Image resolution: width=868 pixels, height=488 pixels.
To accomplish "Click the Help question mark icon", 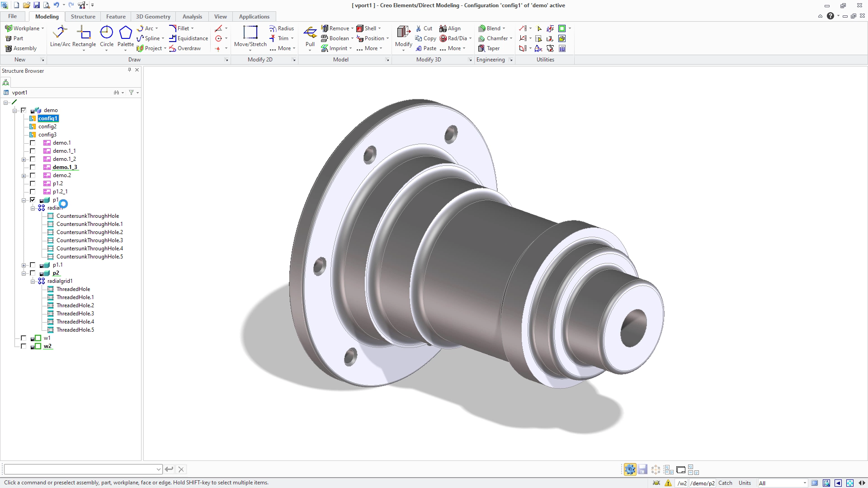I will tap(830, 16).
